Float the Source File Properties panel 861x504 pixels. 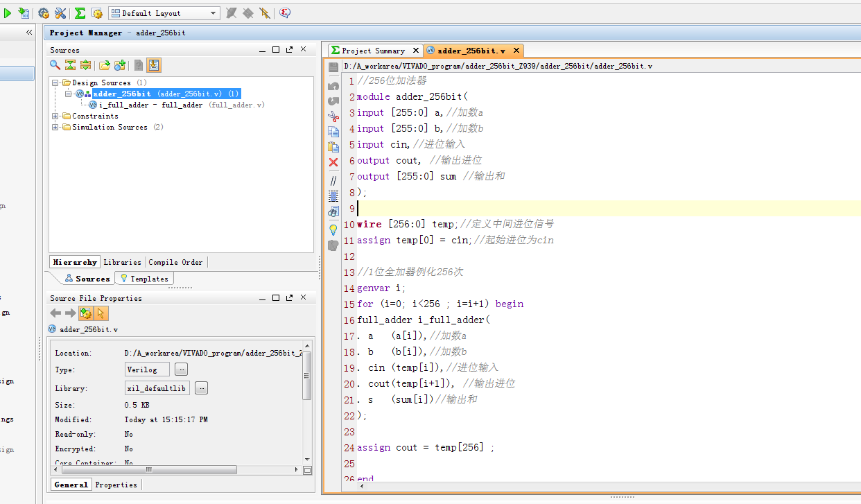290,298
